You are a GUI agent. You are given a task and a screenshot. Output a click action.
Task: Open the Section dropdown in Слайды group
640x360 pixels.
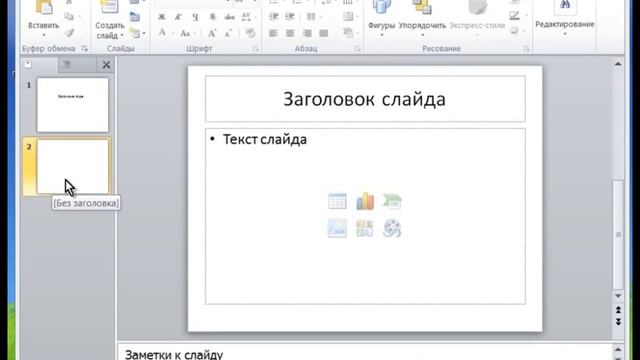pos(138,33)
